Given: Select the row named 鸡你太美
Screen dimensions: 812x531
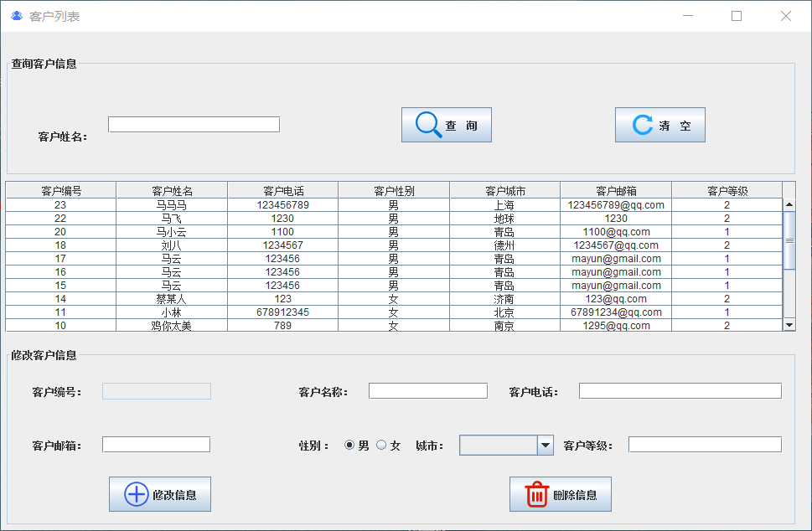Looking at the screenshot, I should 394,326.
